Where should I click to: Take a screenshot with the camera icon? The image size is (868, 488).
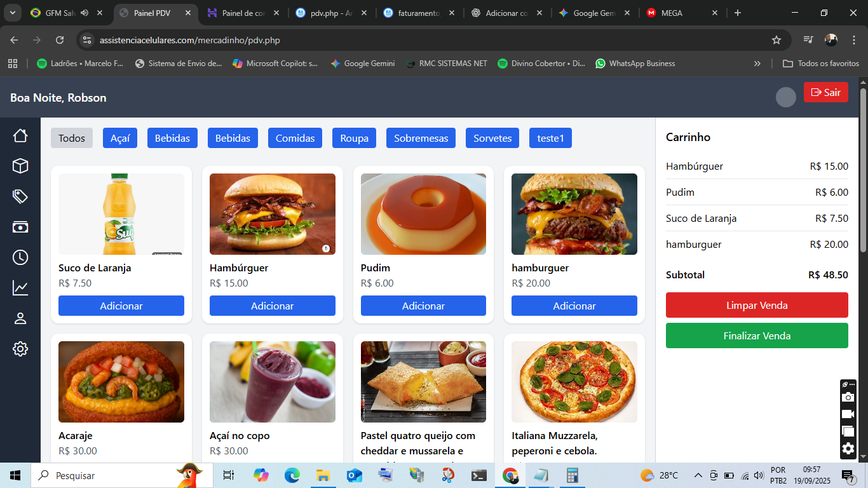[x=848, y=397]
